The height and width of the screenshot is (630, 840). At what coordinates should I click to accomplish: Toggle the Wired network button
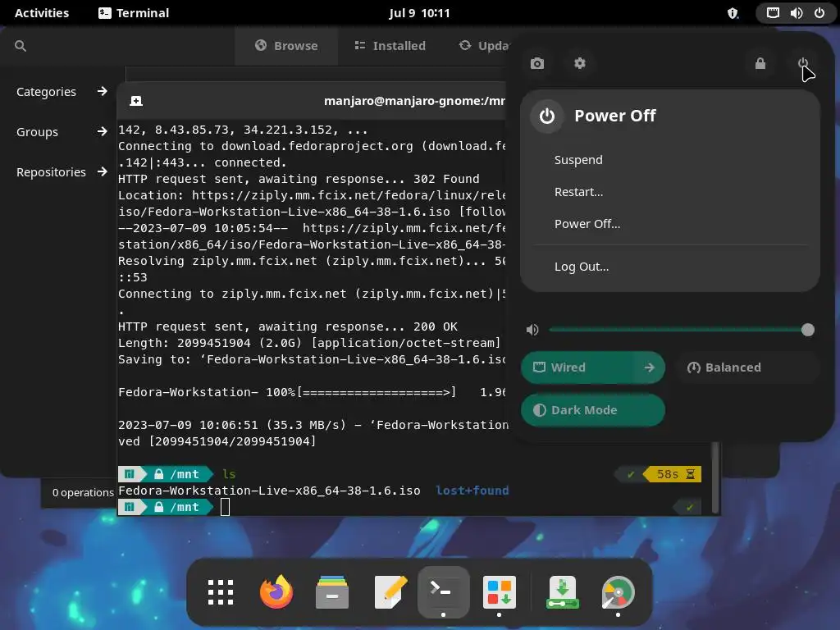[x=577, y=367]
